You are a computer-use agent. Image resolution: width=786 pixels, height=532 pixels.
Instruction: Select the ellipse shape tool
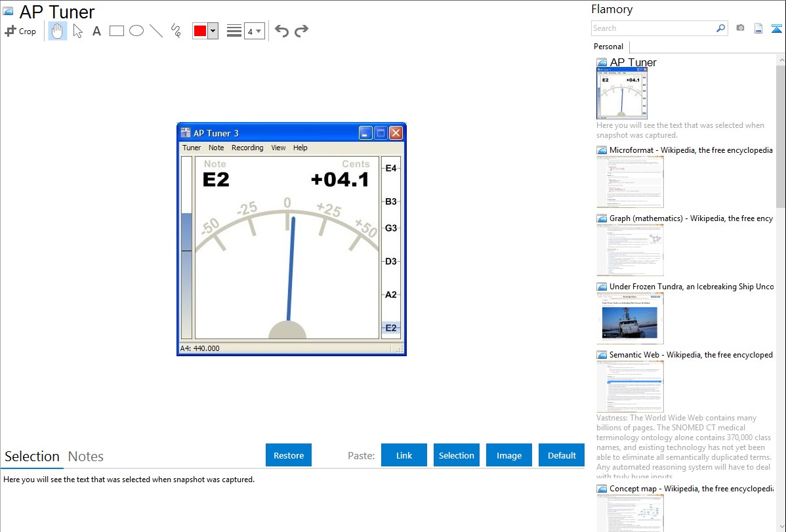click(136, 31)
